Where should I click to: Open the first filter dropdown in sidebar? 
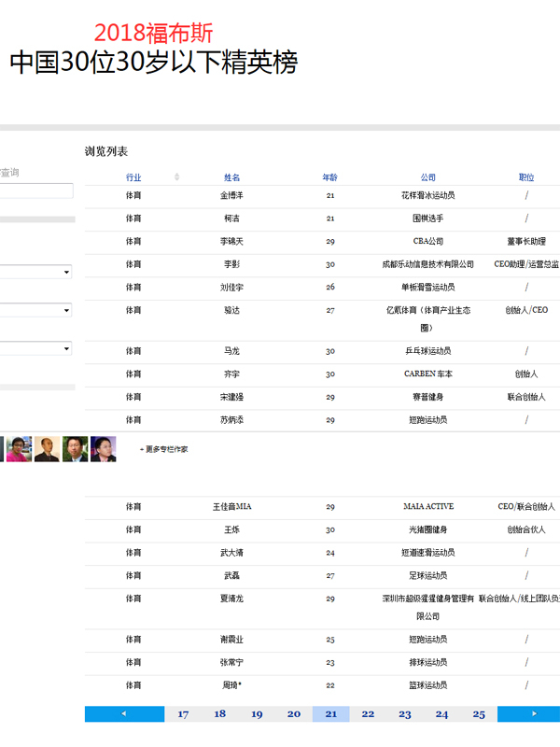(x=37, y=272)
